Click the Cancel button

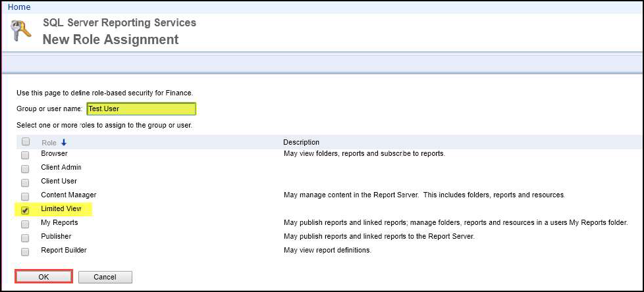[x=105, y=277]
